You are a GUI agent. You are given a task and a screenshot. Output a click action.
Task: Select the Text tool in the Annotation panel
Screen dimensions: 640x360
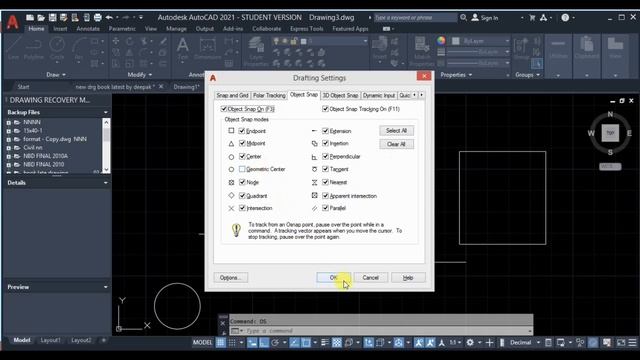pos(182,49)
